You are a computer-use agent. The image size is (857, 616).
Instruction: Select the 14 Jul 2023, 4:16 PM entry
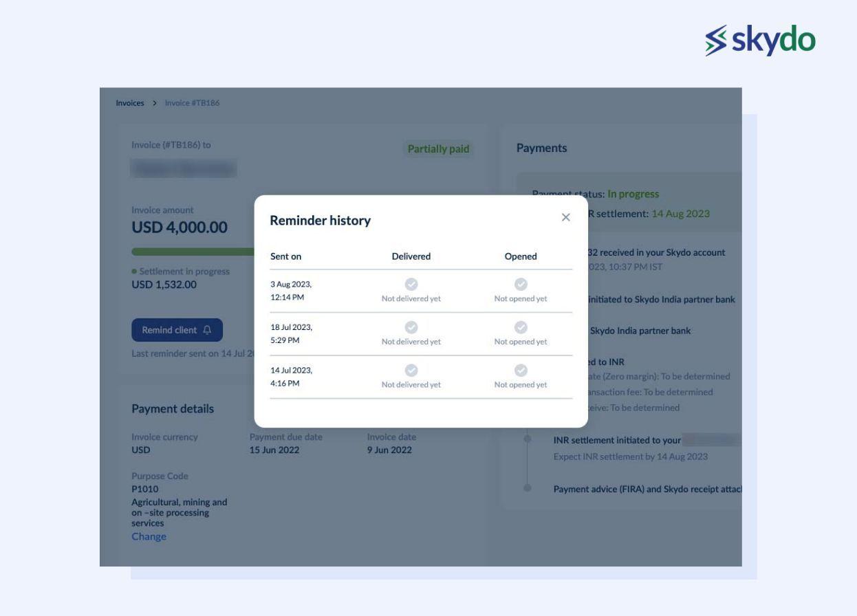(x=291, y=377)
